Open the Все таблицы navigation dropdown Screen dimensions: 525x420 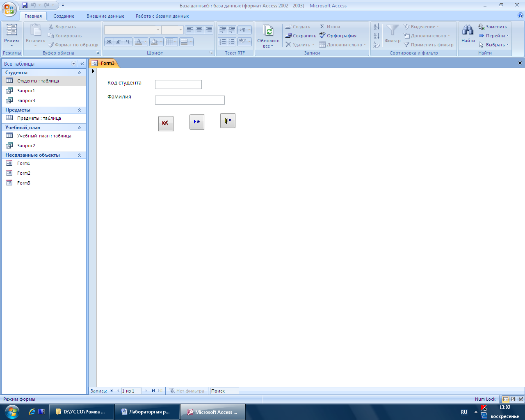(x=74, y=64)
